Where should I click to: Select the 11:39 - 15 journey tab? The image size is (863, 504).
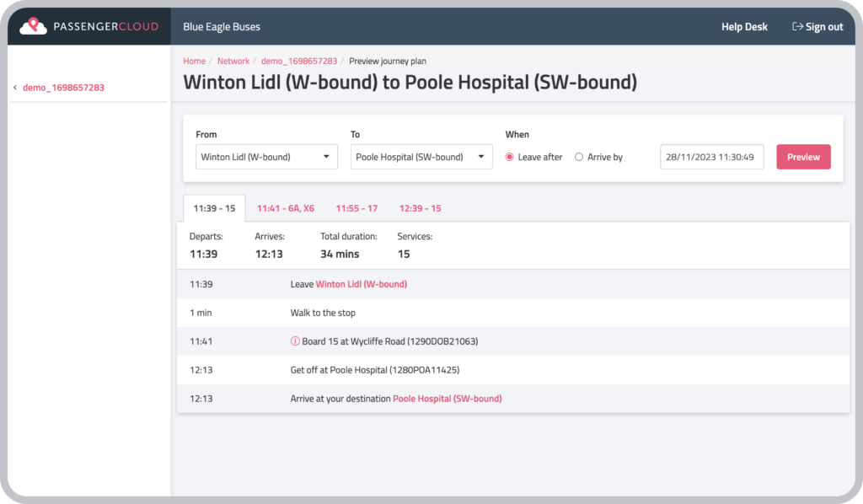point(214,208)
